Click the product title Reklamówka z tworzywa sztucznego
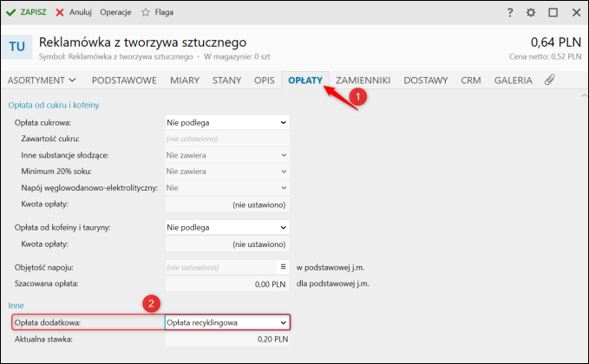Image resolution: width=589 pixels, height=364 pixels. pyautogui.click(x=143, y=42)
